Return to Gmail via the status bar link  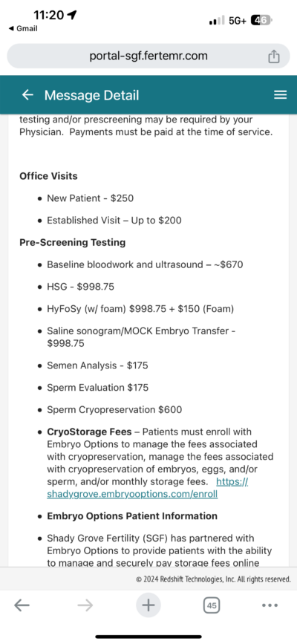click(23, 29)
